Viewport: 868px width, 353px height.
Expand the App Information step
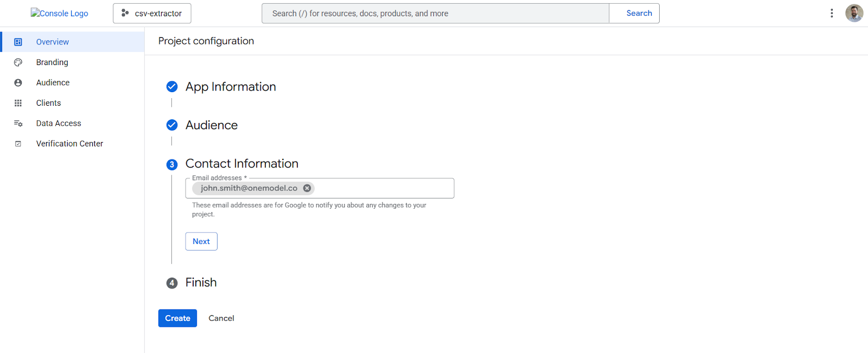pyautogui.click(x=231, y=87)
